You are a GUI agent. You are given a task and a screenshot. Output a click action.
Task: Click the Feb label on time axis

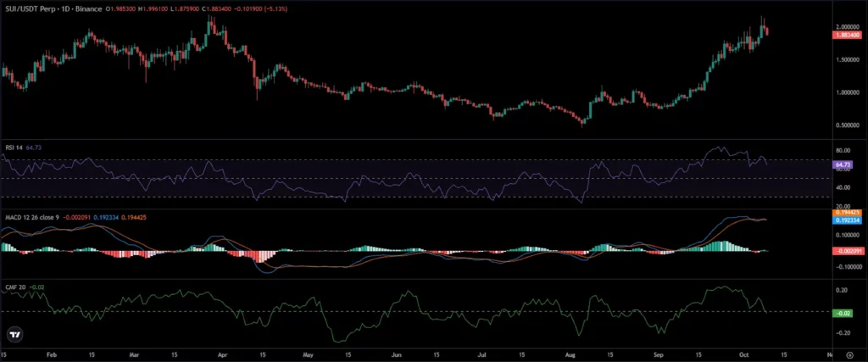[x=52, y=354]
